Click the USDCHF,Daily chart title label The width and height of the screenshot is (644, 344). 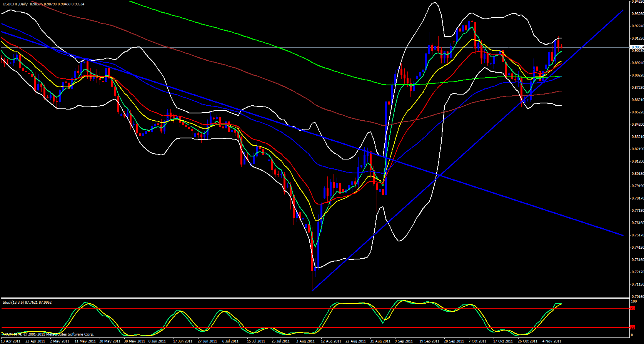tap(15, 4)
